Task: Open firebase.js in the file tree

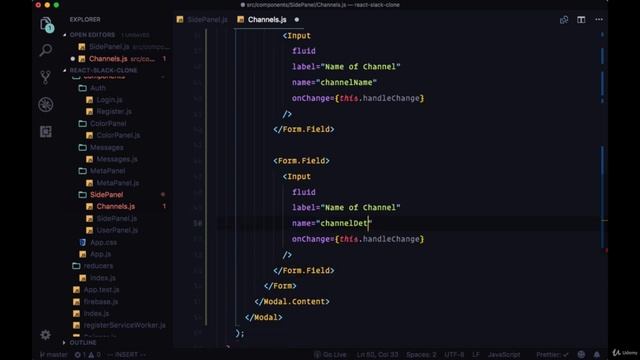Action: (x=100, y=302)
